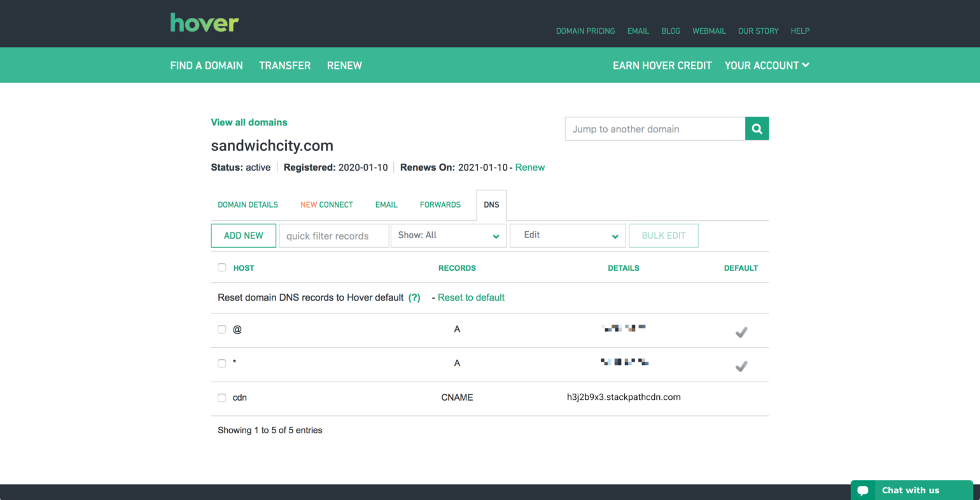Open FIND A DOMAIN
The height and width of the screenshot is (500, 980).
[x=206, y=65]
